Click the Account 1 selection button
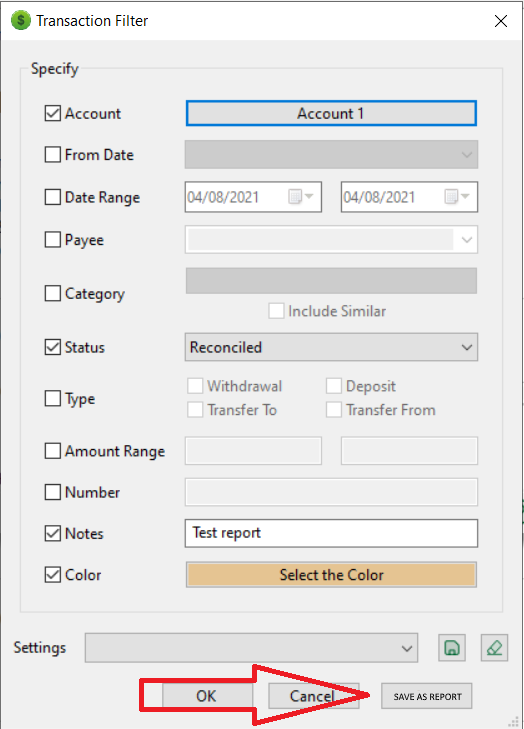This screenshot has width=524, height=729. coord(331,113)
